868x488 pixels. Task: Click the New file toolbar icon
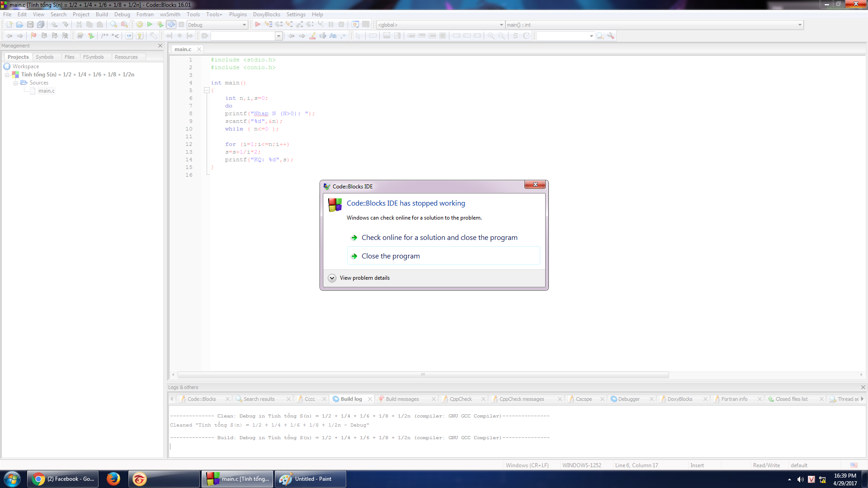(9, 24)
